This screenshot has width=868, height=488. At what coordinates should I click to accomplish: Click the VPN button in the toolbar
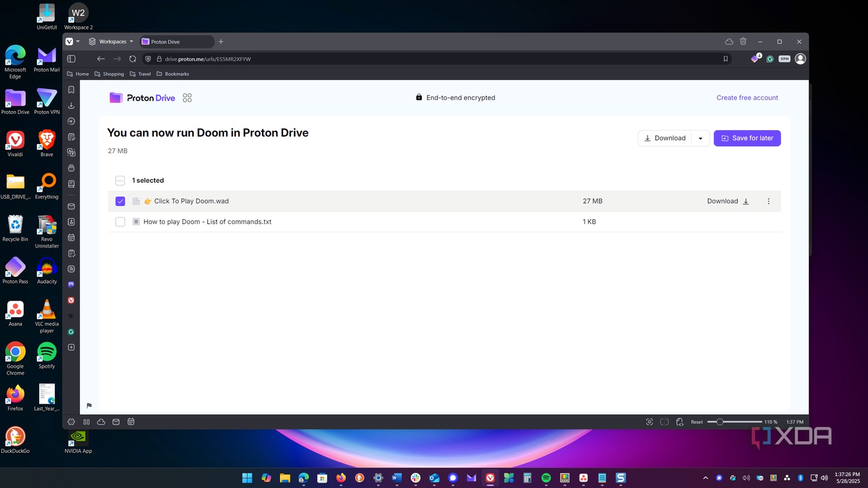[784, 59]
